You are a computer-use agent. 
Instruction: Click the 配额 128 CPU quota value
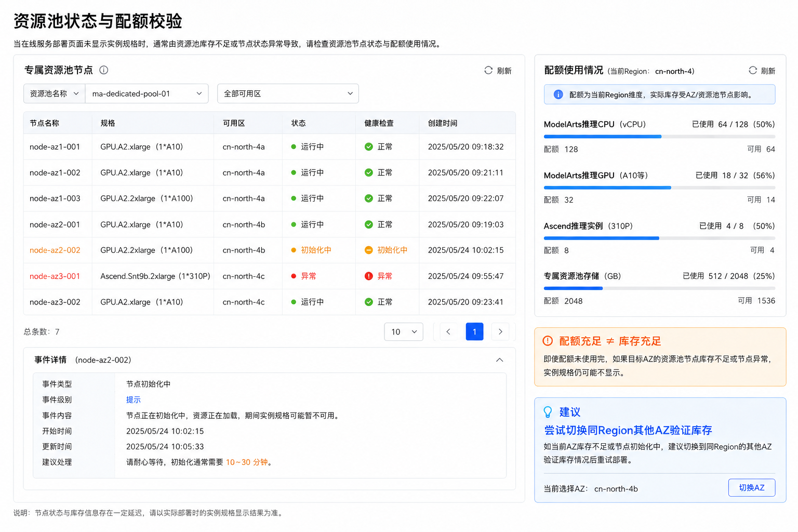point(561,149)
